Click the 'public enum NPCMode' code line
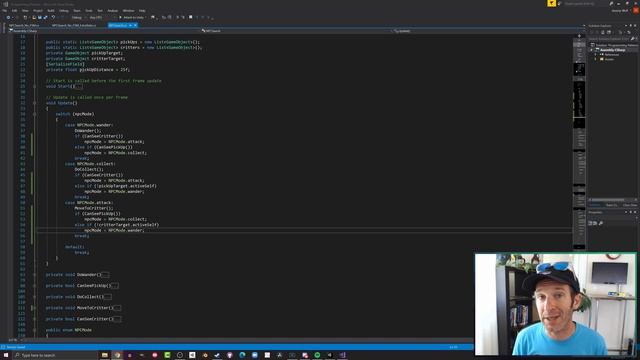640x360 pixels. pyautogui.click(x=69, y=330)
